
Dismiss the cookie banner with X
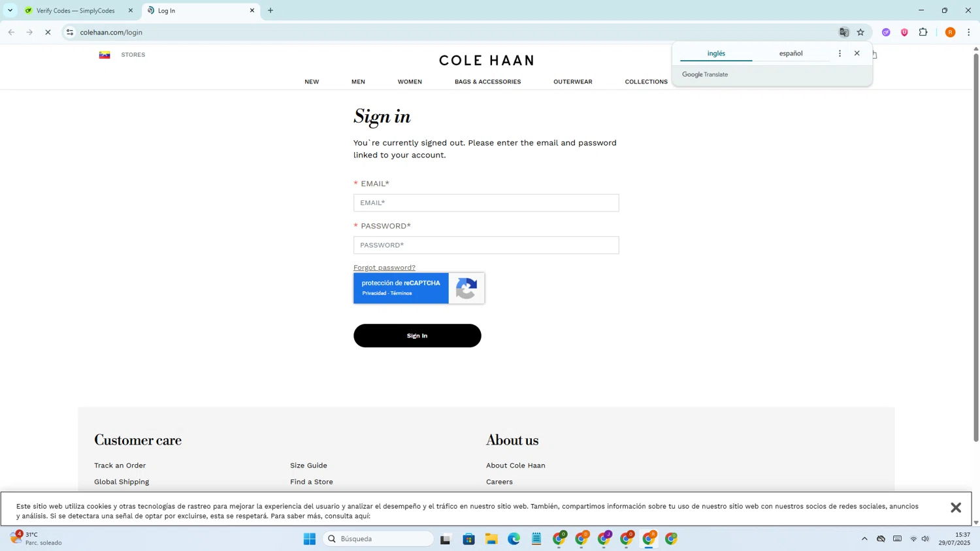[956, 508]
